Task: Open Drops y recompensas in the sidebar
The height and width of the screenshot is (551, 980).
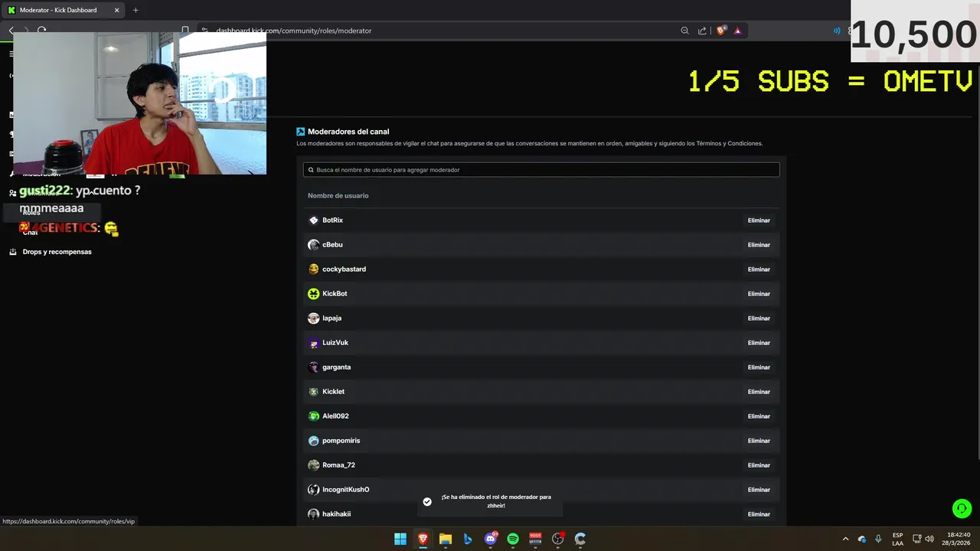Action: tap(57, 252)
